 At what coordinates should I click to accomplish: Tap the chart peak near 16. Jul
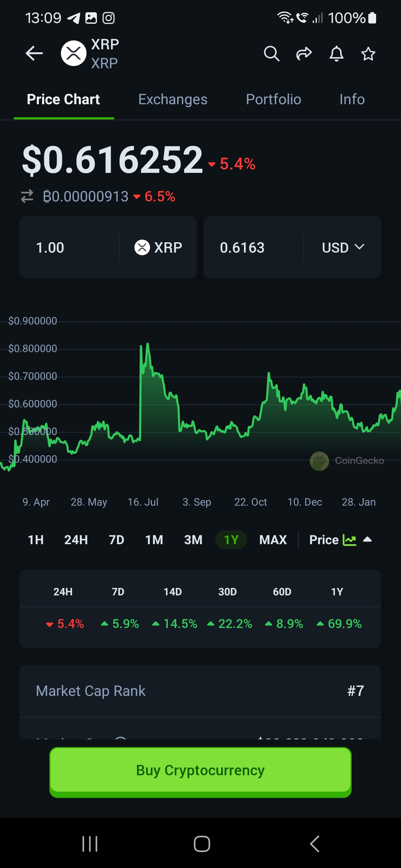click(147, 346)
